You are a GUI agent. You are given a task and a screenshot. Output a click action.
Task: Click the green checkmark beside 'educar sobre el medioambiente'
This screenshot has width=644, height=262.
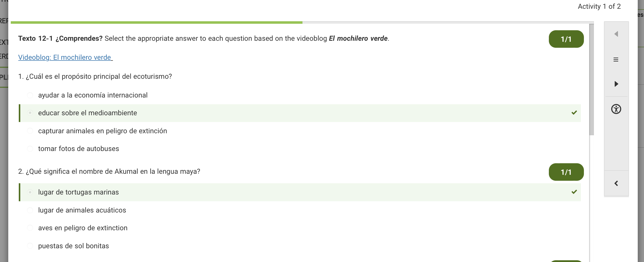[574, 113]
